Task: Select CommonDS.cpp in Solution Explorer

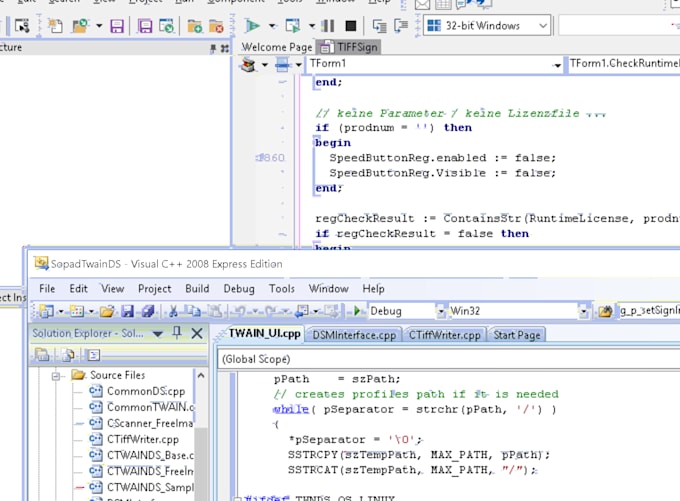Action: tap(145, 391)
